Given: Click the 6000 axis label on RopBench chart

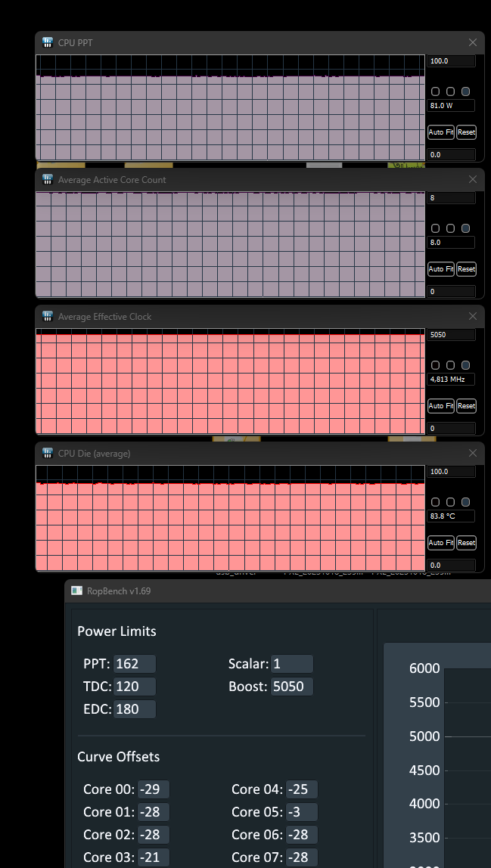Looking at the screenshot, I should [424, 668].
